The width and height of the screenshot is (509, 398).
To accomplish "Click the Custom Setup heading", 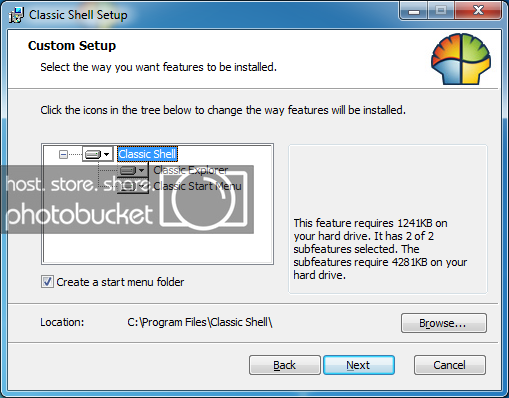I will coord(72,46).
